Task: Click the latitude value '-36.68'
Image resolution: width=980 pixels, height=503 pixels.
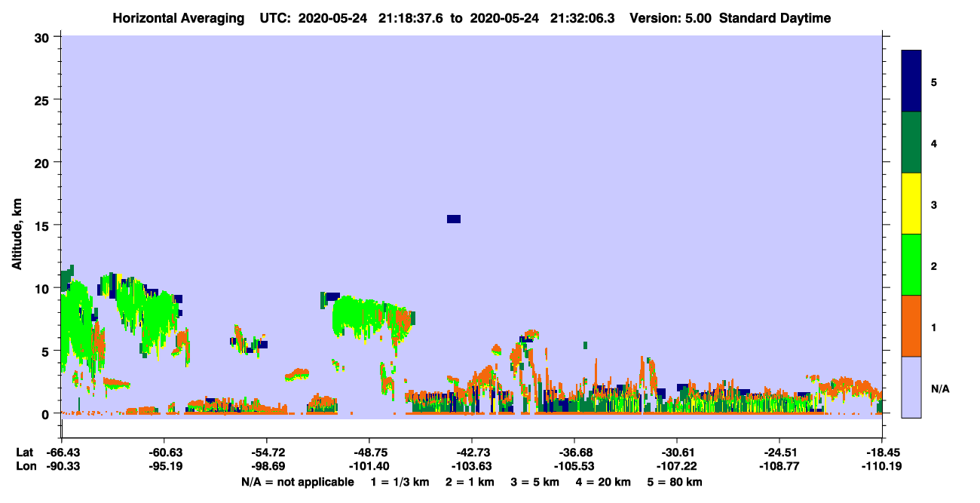Action: click(574, 452)
